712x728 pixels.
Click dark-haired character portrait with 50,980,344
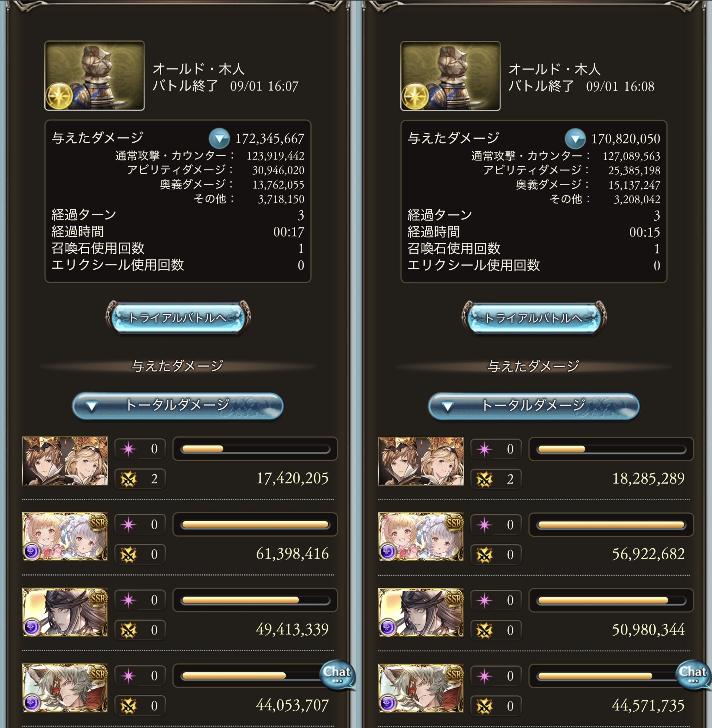point(421,612)
